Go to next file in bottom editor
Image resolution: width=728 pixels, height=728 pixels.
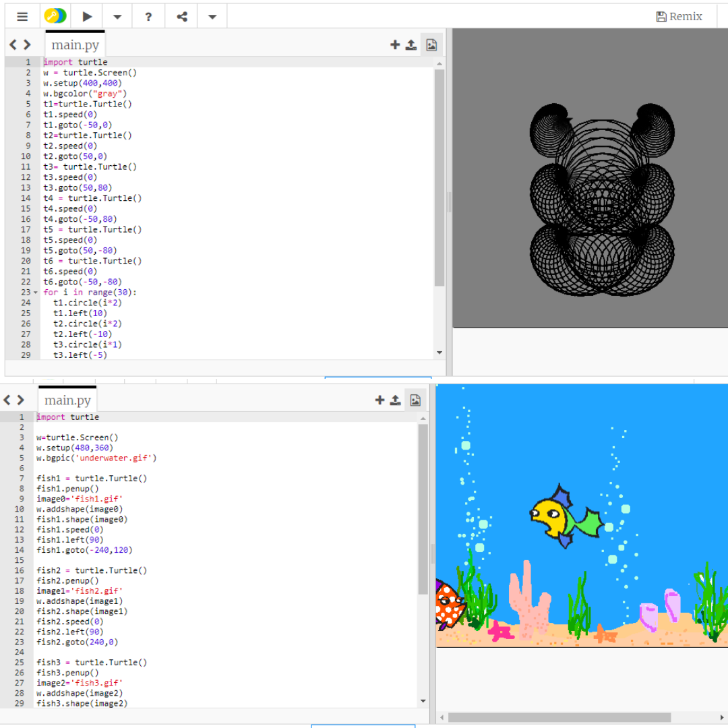point(20,400)
